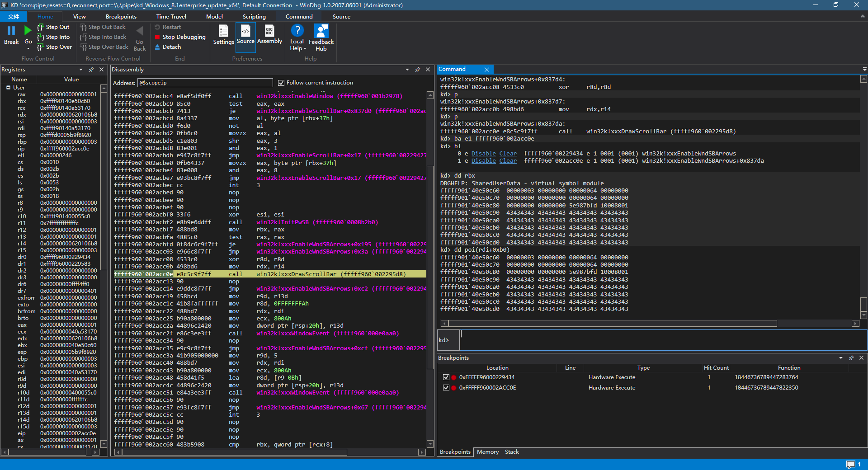Image resolution: width=868 pixels, height=470 pixels.
Task: Close the Command tab
Action: pyautogui.click(x=487, y=70)
